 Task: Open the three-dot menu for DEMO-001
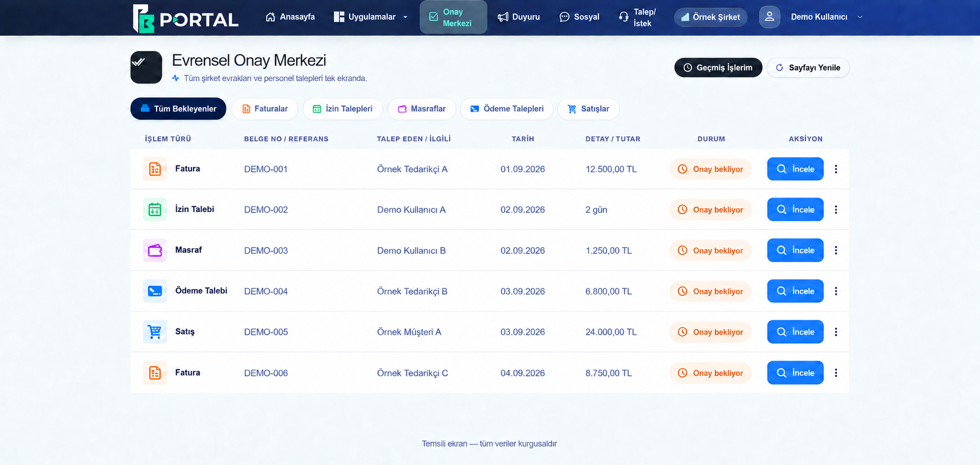click(836, 169)
